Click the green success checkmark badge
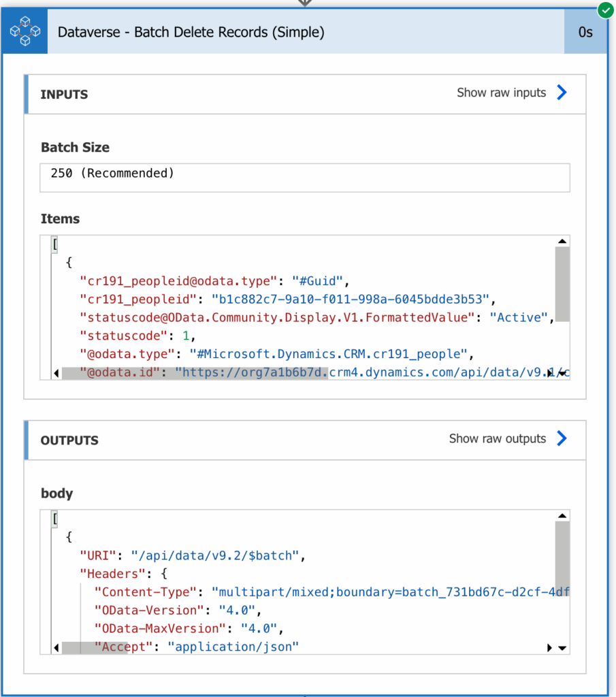Screen dimensions: 616x697 point(606,10)
